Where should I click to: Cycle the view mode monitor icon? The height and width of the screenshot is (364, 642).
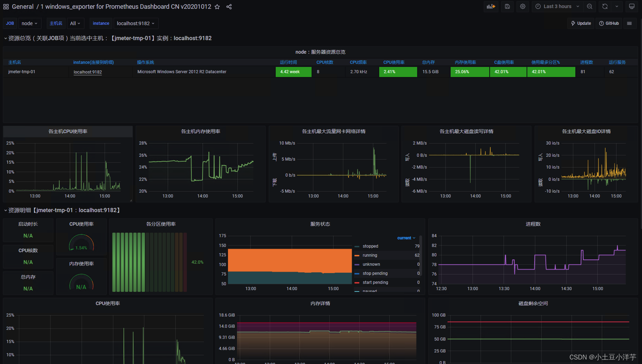632,6
